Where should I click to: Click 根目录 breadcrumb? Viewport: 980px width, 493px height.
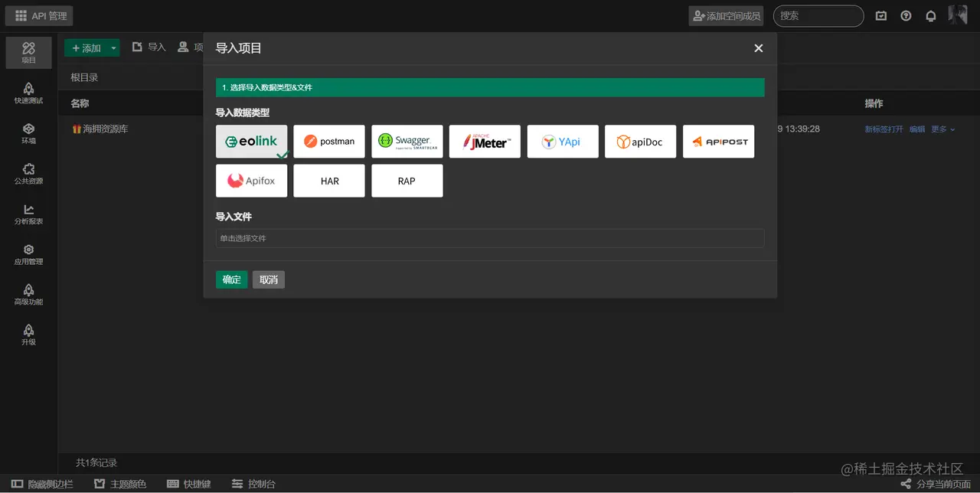[84, 77]
